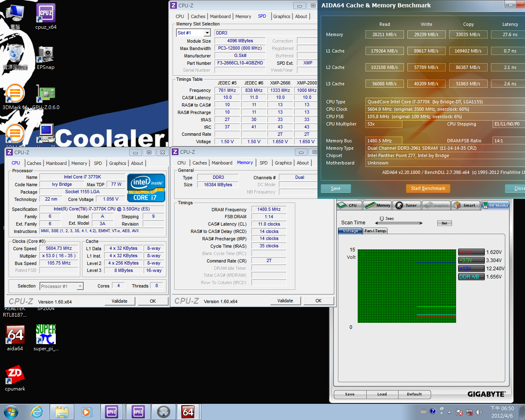The width and height of the screenshot is (525, 420).
Task: Open Action Center flag tray icon
Action: point(459,412)
